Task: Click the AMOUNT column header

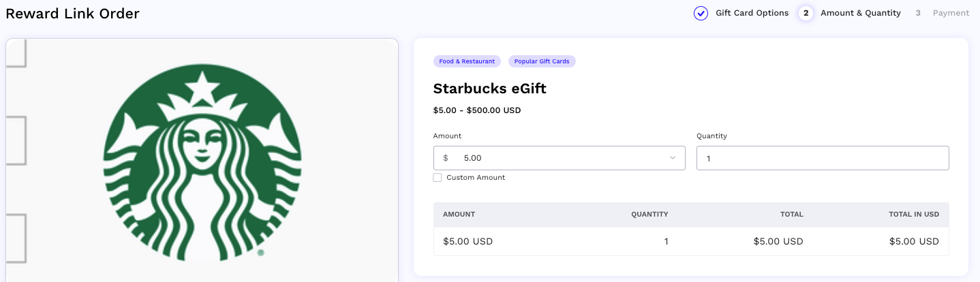Action: pos(459,214)
